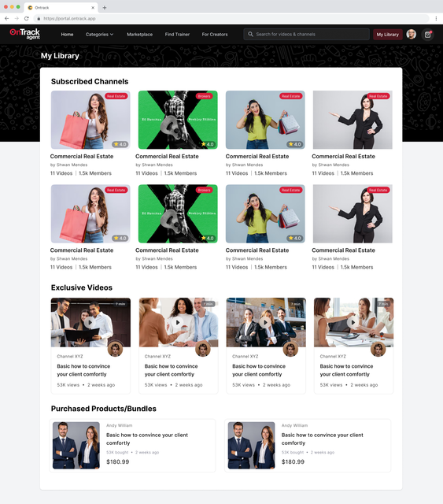The width and height of the screenshot is (443, 504).
Task: Open the browser three-dot menu
Action: click(x=436, y=19)
